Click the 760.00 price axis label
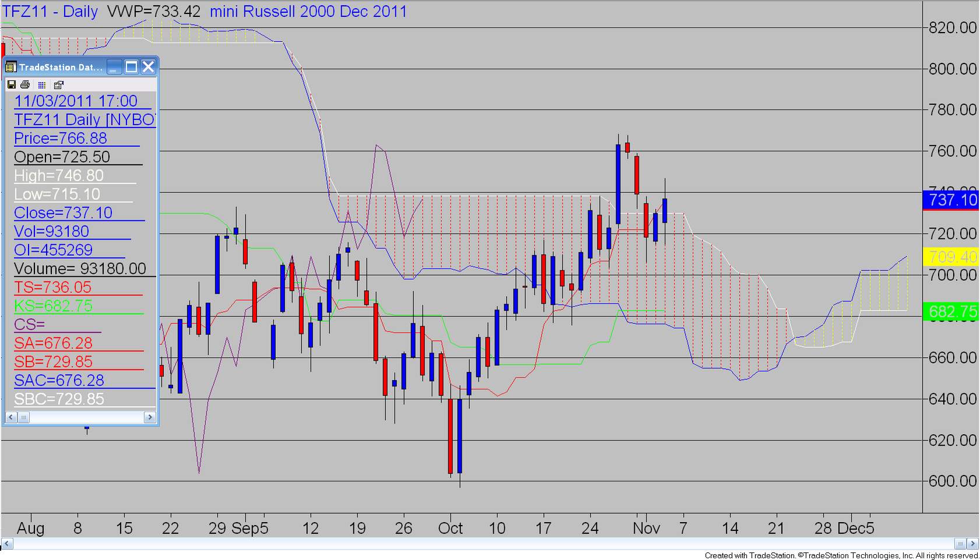 pos(953,152)
